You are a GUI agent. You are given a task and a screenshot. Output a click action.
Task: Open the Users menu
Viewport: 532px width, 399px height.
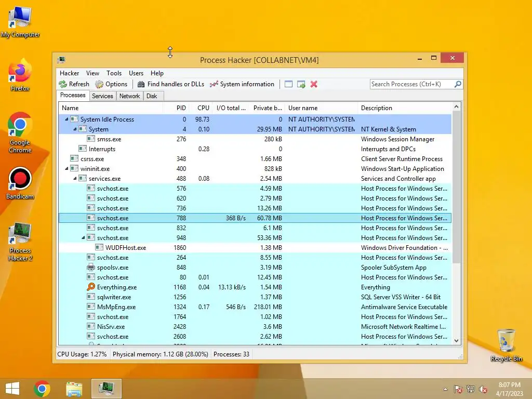(136, 73)
